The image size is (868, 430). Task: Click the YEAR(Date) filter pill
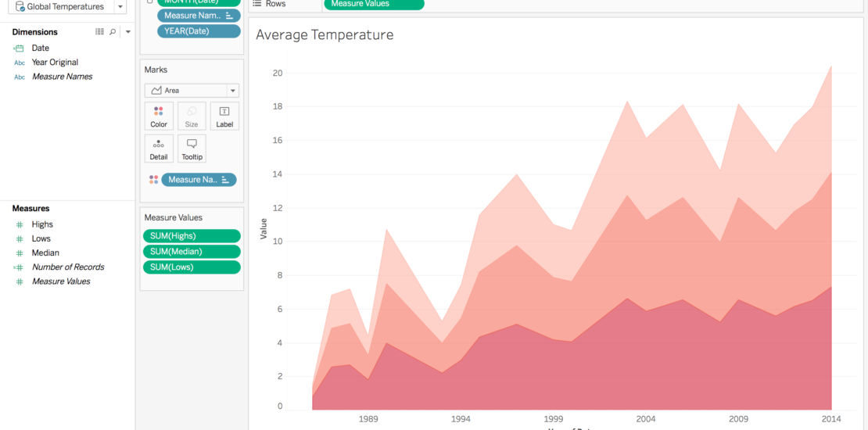[x=199, y=31]
